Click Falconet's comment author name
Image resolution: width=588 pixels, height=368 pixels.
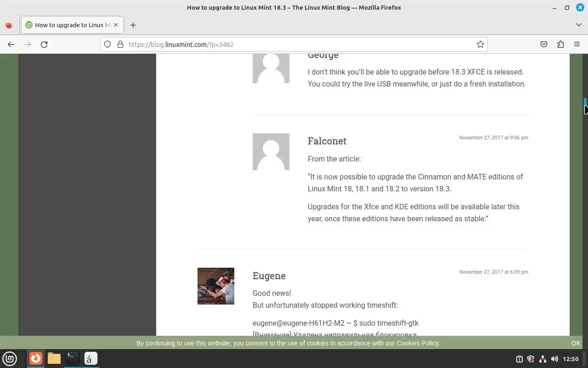327,141
